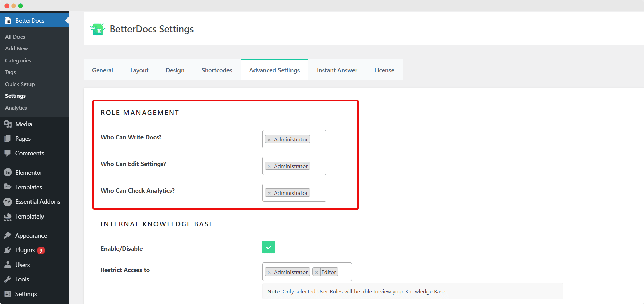The image size is (644, 304).
Task: Open Who Can Write Docs role selector
Action: point(294,139)
